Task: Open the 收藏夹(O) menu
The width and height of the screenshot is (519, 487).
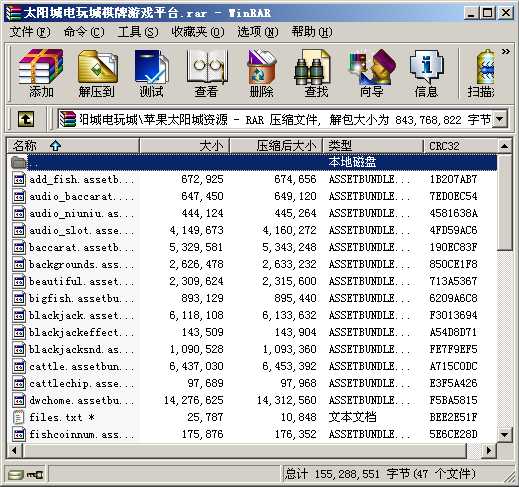Action: [x=198, y=32]
